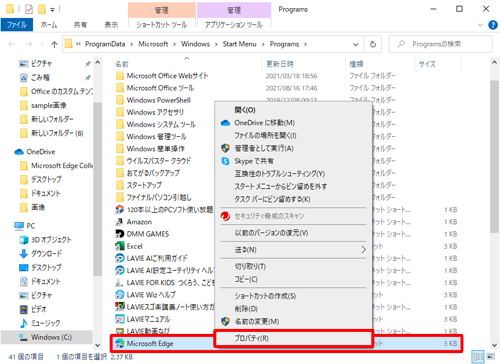This screenshot has height=364, width=500.
Task: Refresh the Programs folder view
Action: [373, 44]
